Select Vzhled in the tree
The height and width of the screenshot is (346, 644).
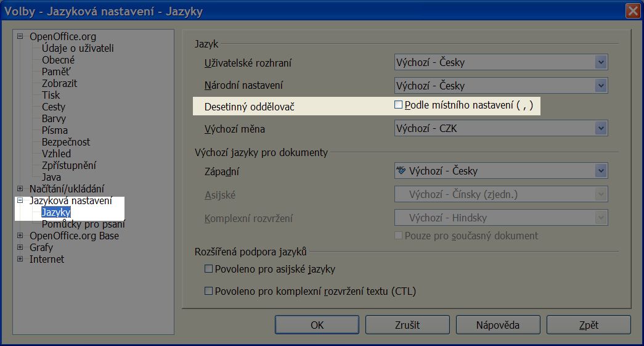coord(56,154)
